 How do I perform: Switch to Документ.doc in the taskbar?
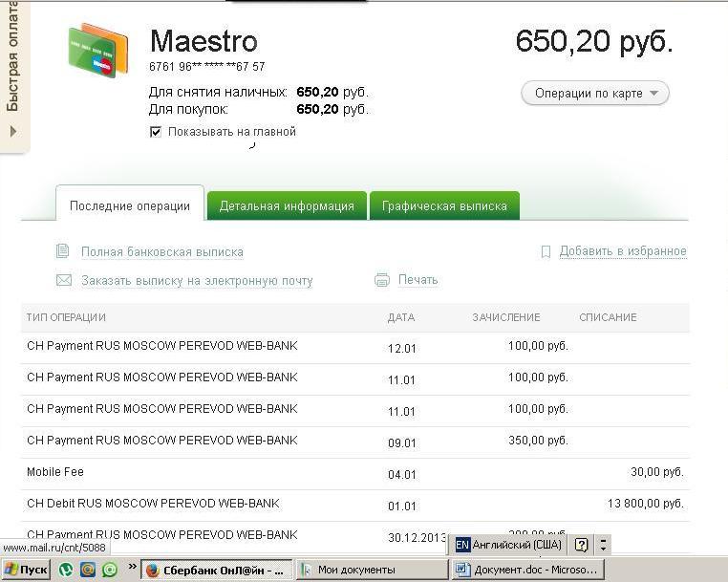tap(525, 570)
